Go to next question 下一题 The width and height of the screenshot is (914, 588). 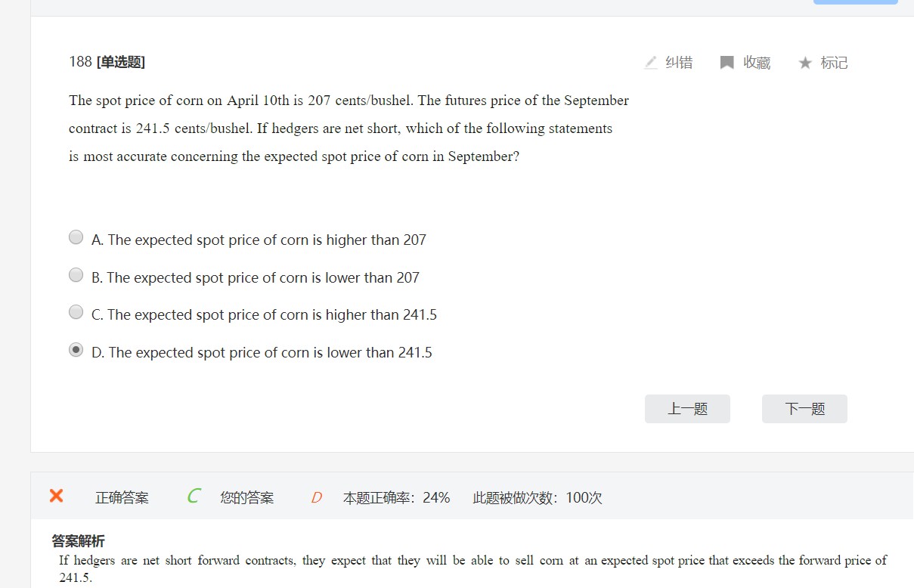(804, 409)
